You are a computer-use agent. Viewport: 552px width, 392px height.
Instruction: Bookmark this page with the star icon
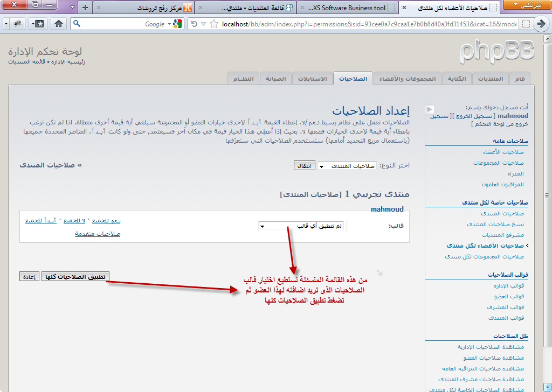pos(213,24)
